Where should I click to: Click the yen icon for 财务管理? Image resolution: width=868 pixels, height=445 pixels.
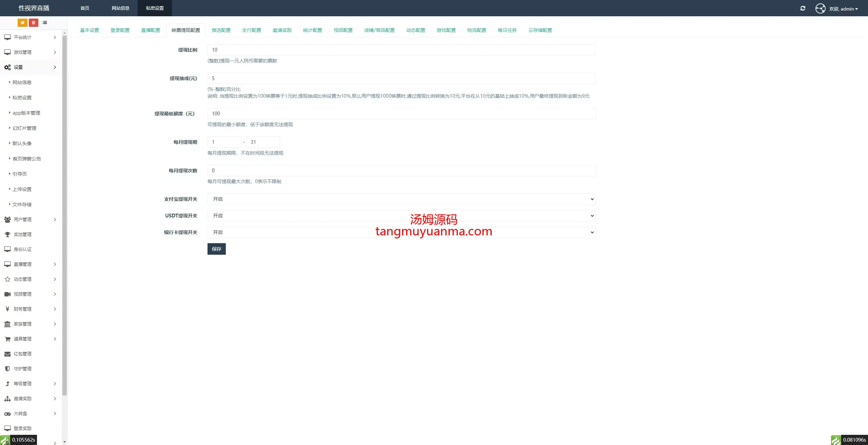tap(7, 309)
